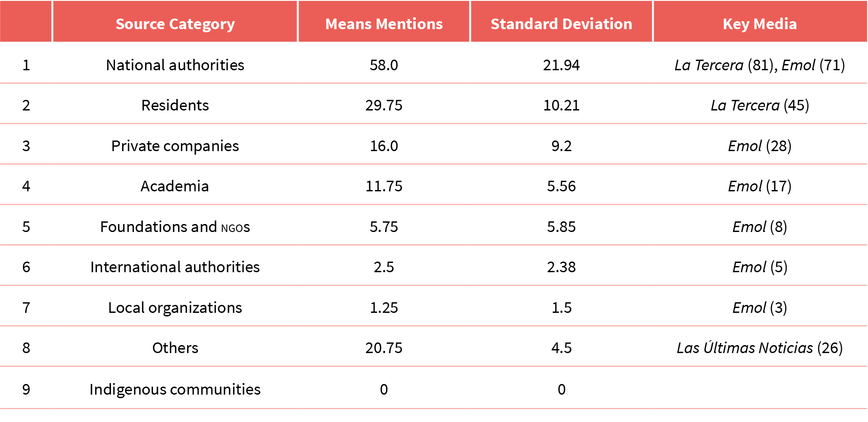Image resolution: width=868 pixels, height=422 pixels.
Task: Select the 20.75 means mentions value
Action: [384, 348]
